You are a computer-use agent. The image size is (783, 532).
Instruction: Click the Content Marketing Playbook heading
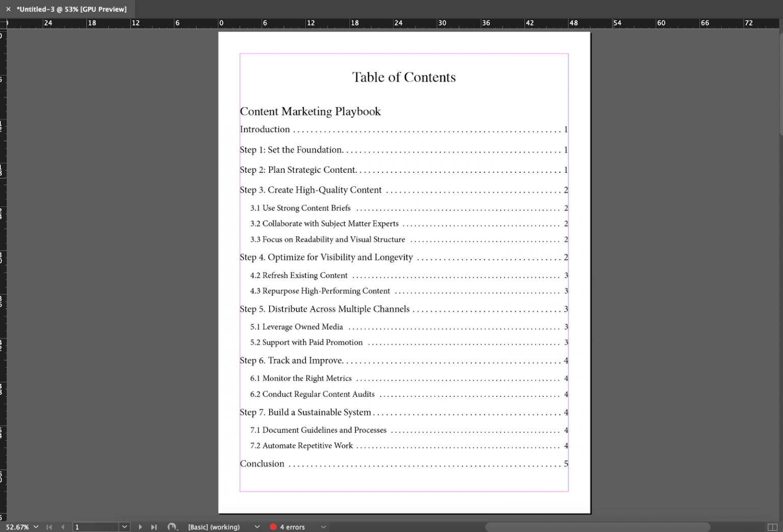click(310, 112)
